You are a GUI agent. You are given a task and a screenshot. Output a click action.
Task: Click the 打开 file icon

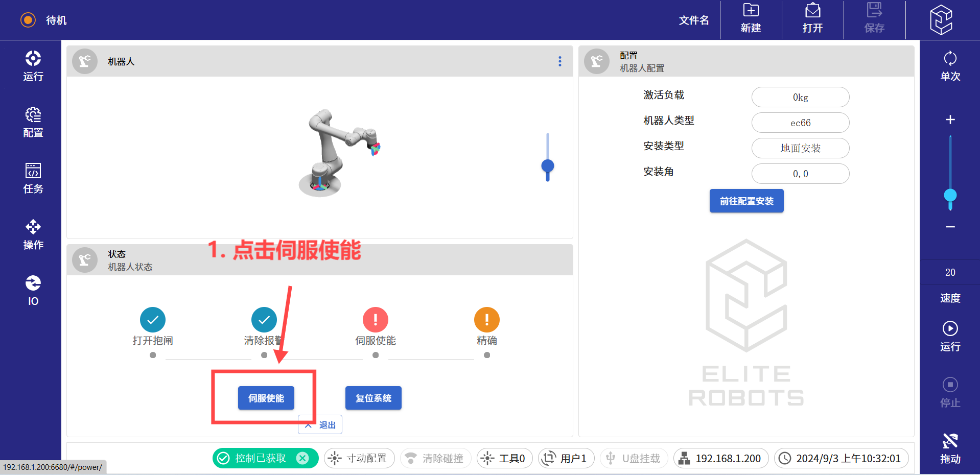click(812, 19)
